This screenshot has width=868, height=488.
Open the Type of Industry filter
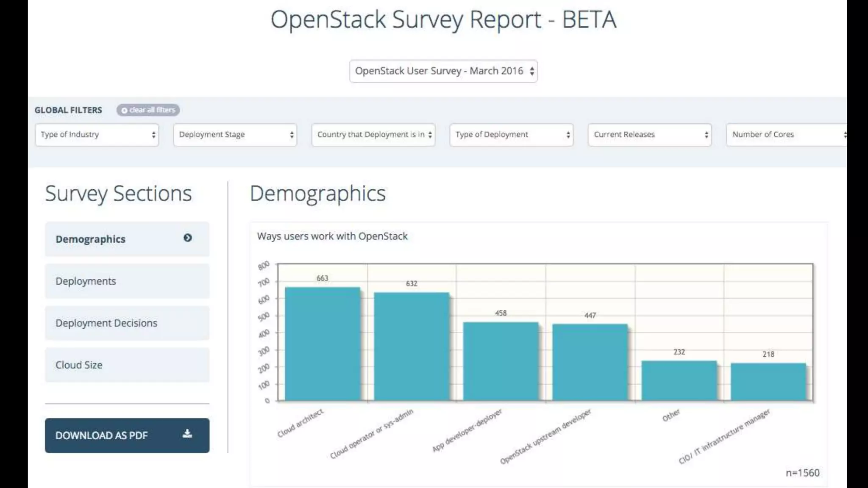(x=97, y=135)
